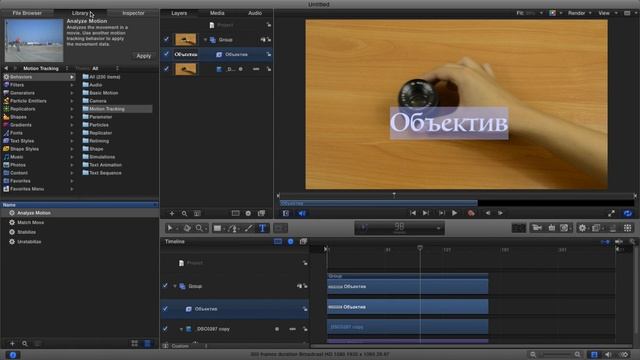This screenshot has height=360, width=640.
Task: Add a new camera from toolbar
Action: point(537,228)
